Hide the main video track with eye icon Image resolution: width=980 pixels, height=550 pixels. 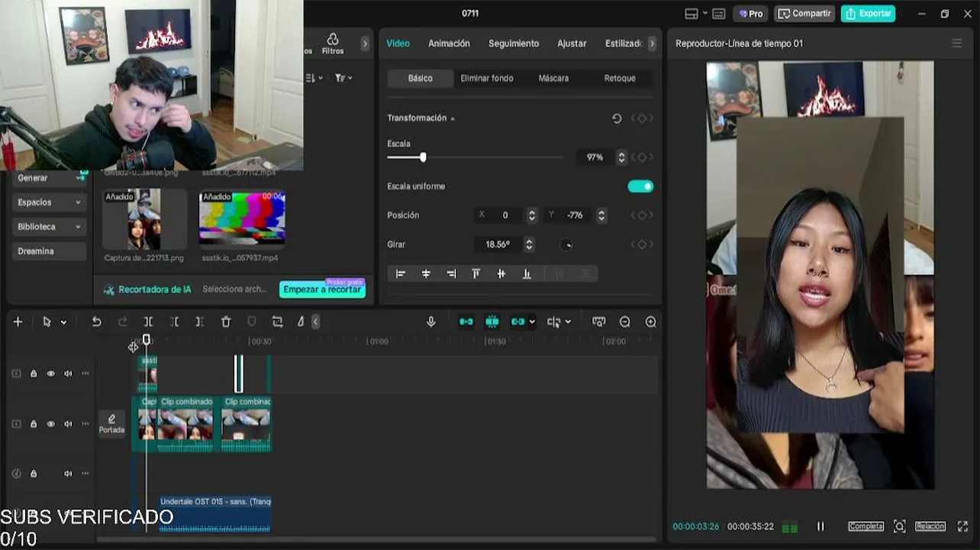(x=51, y=424)
